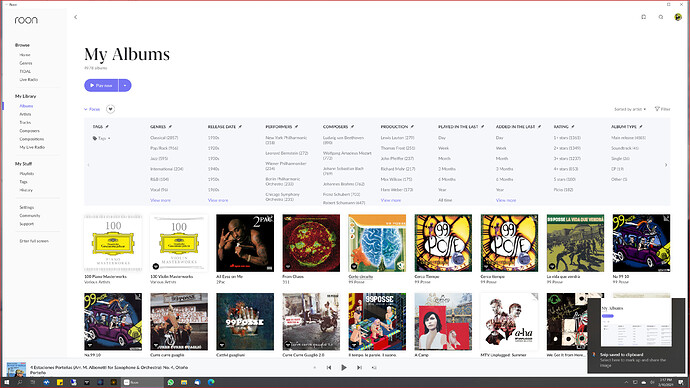Open Playlists in My Stuff
The image size is (690, 388).
coord(26,174)
